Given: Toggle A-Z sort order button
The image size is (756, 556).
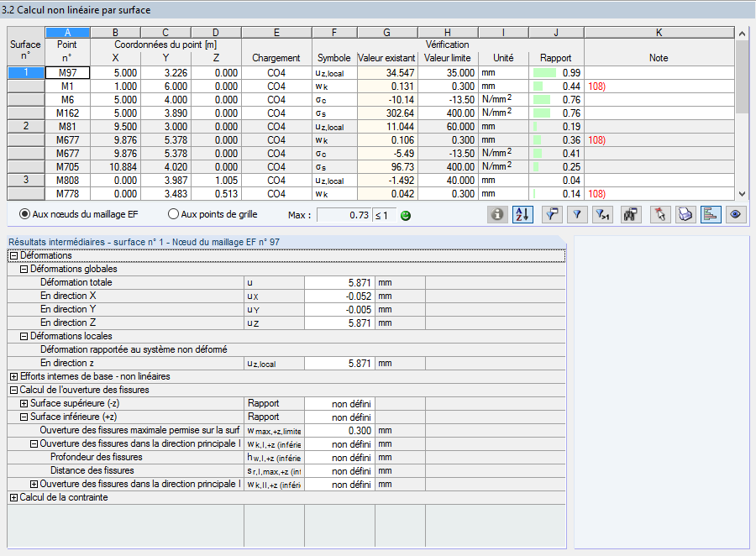Looking at the screenshot, I should coord(523,214).
